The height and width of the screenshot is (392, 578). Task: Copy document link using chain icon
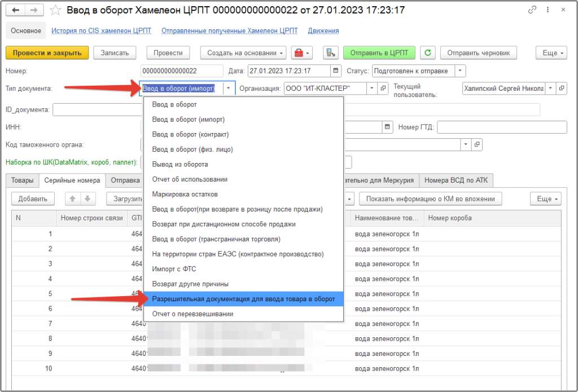click(532, 10)
